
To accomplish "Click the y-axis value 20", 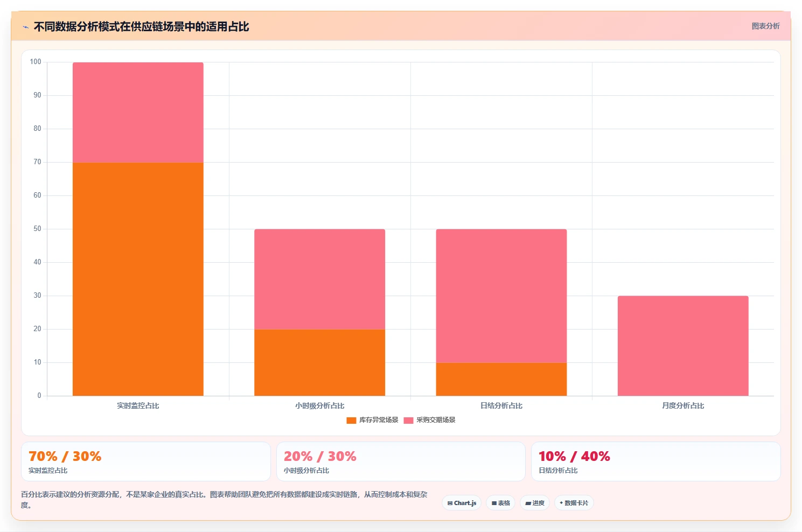I will tap(37, 329).
